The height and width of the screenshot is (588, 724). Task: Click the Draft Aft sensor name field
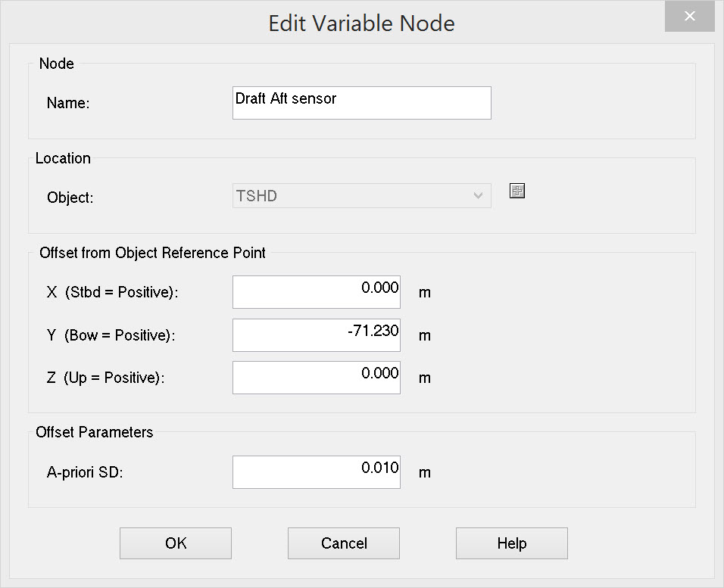[361, 103]
